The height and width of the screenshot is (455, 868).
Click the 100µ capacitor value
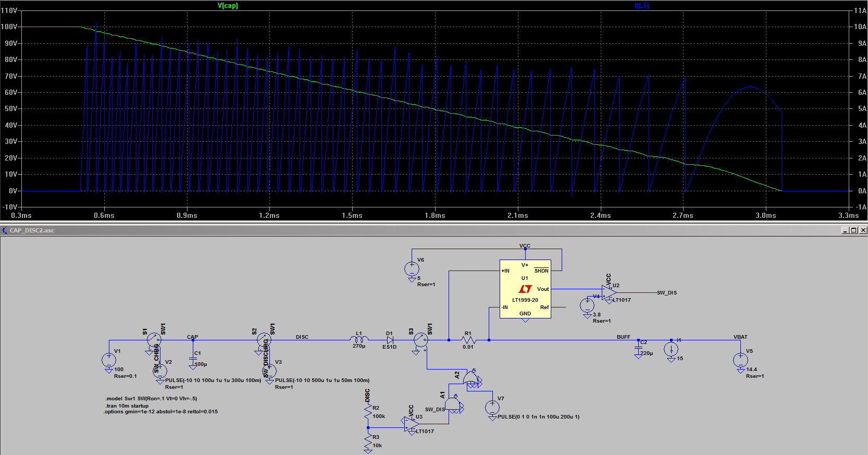coord(201,364)
